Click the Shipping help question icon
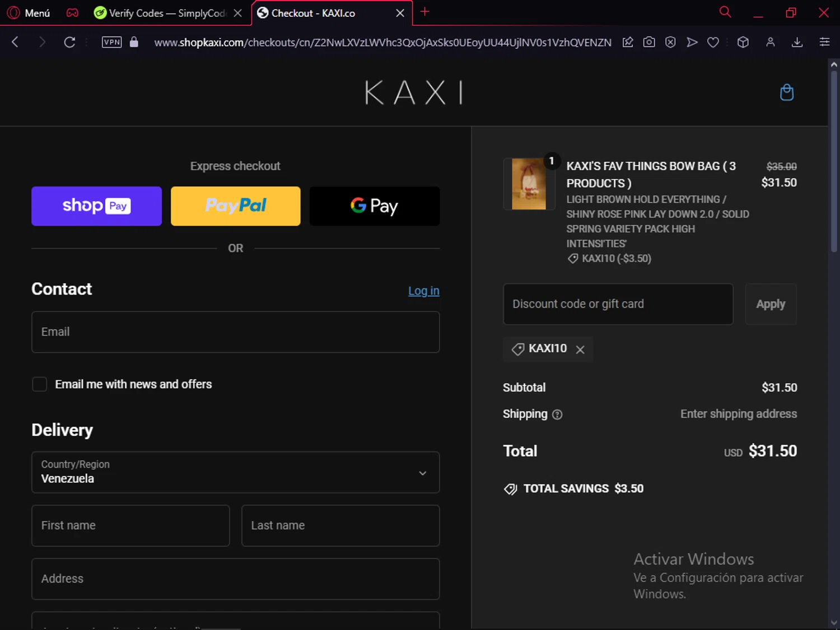The width and height of the screenshot is (840, 630). (x=557, y=414)
